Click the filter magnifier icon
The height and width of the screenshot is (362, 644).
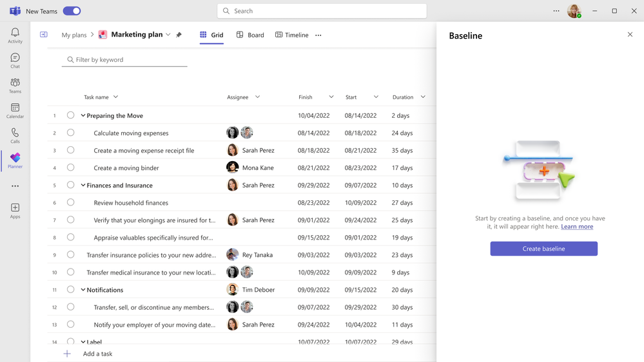[x=70, y=59]
